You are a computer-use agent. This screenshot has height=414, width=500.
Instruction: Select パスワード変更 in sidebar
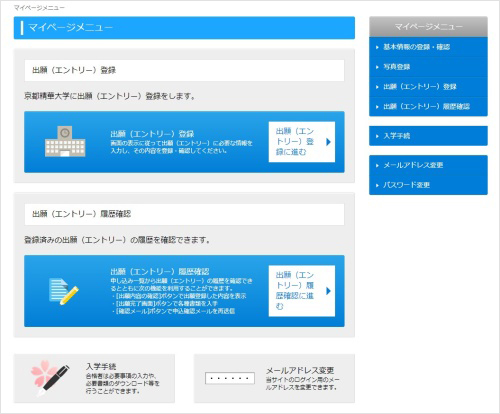(428, 185)
